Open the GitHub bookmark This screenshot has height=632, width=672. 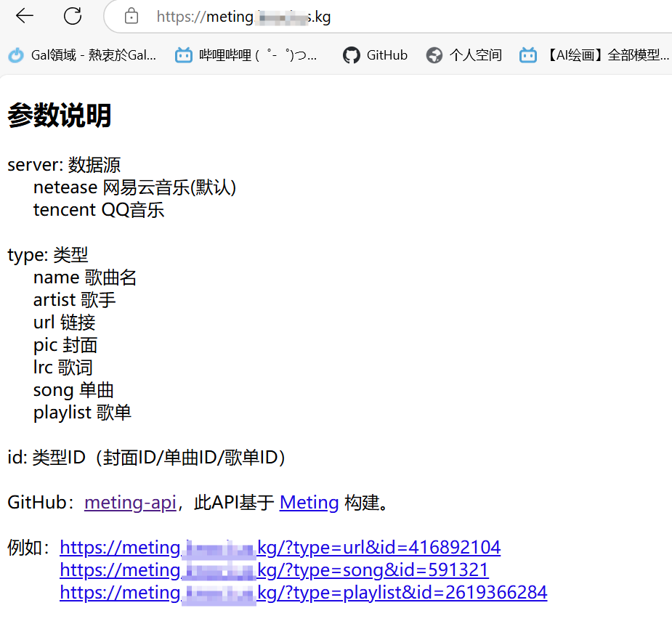375,55
